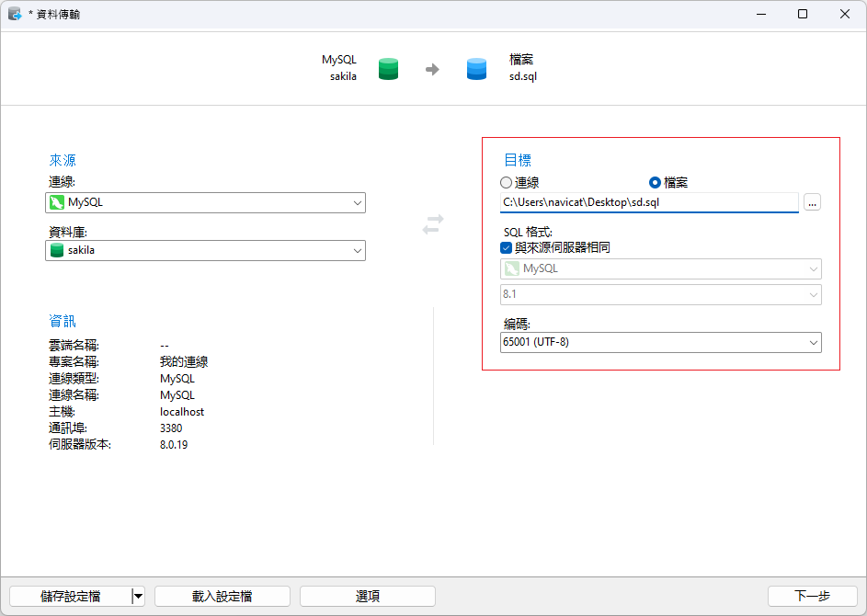This screenshot has width=867, height=616.
Task: Click the sakila label in header
Action: click(x=343, y=76)
